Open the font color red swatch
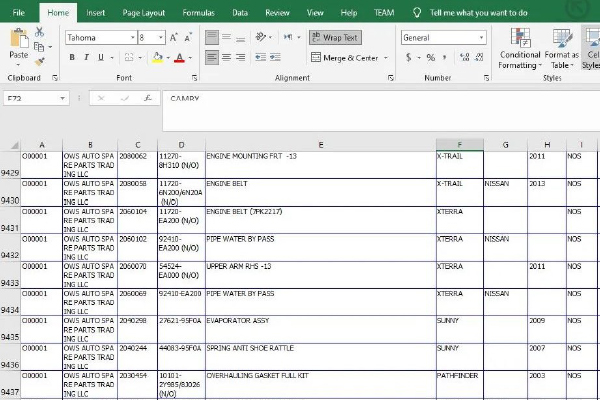The height and width of the screenshot is (400, 600). (x=178, y=58)
